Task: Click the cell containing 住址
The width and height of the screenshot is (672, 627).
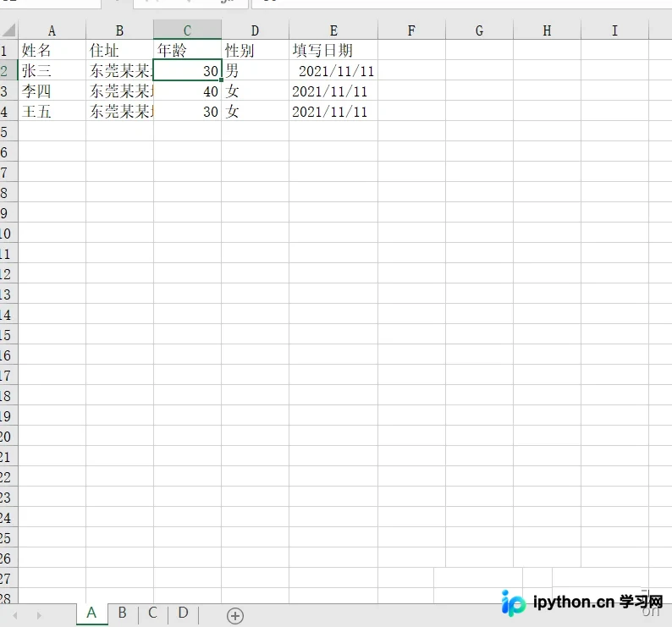Action: 119,50
